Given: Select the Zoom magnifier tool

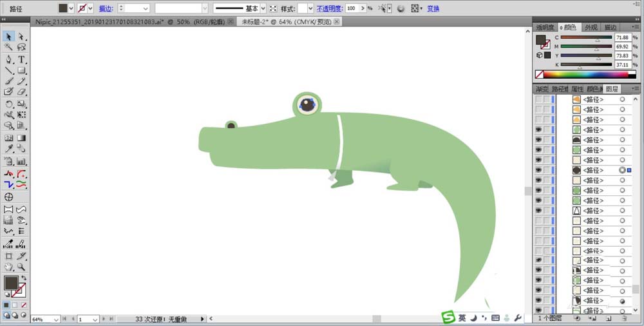Looking at the screenshot, I should (21, 266).
